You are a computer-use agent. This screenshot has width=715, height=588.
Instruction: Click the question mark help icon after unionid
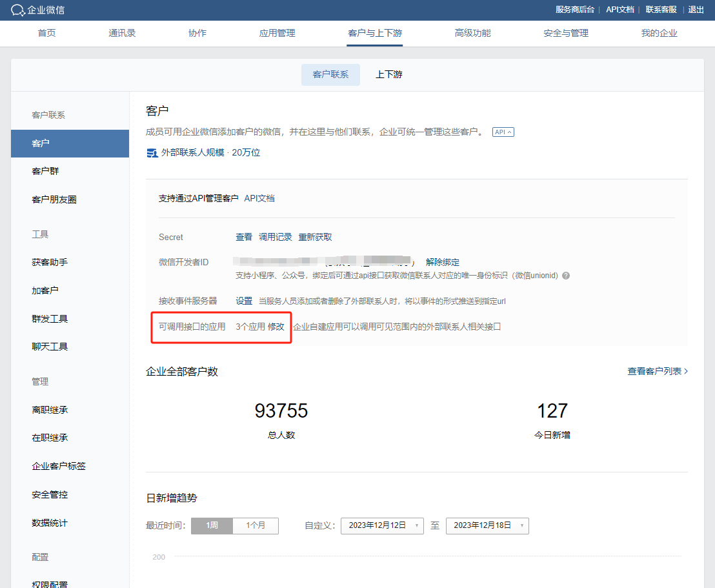pyautogui.click(x=566, y=276)
